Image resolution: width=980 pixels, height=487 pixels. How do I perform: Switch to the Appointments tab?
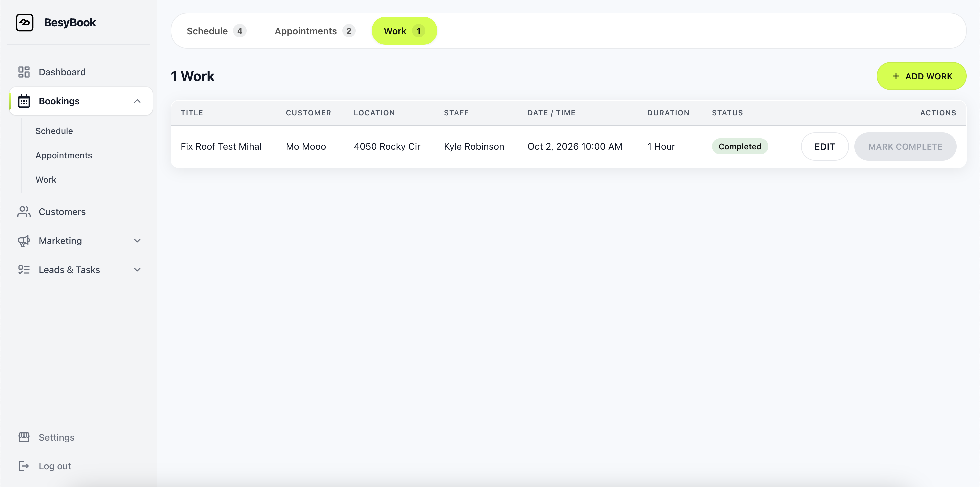pos(315,31)
